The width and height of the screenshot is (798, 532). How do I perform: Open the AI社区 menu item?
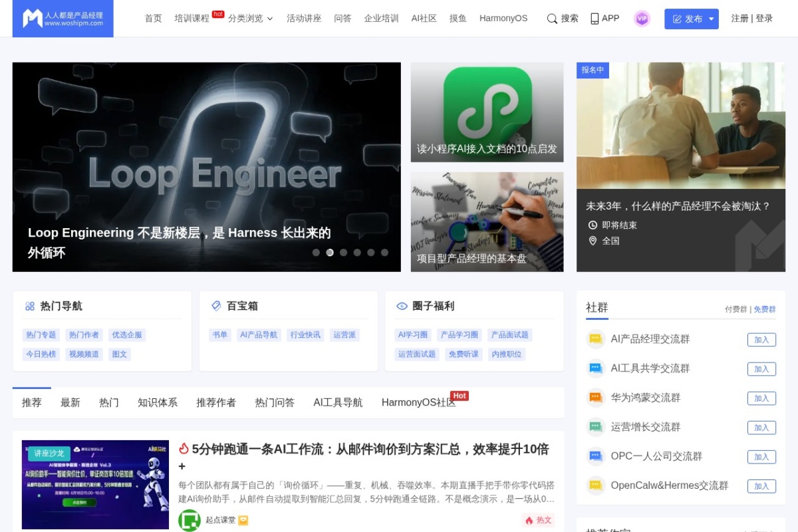click(x=424, y=19)
